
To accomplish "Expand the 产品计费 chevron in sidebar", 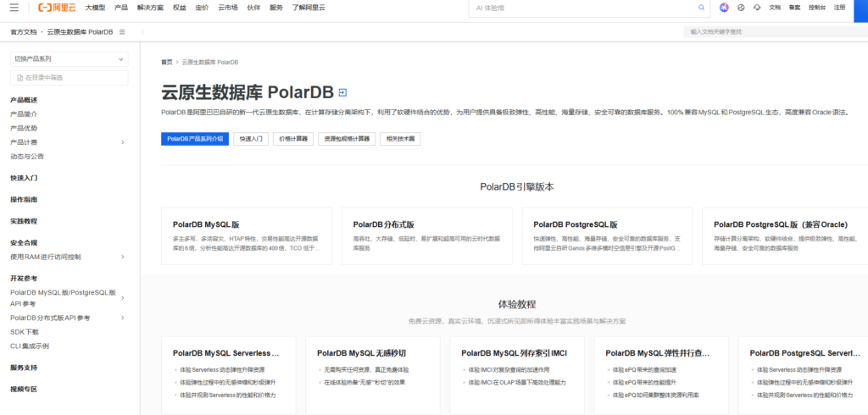I will point(122,142).
